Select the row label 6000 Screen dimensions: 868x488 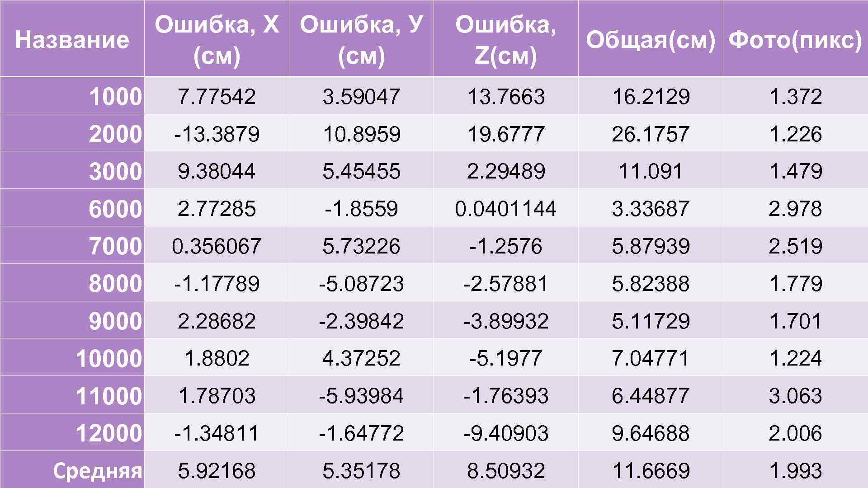point(115,208)
